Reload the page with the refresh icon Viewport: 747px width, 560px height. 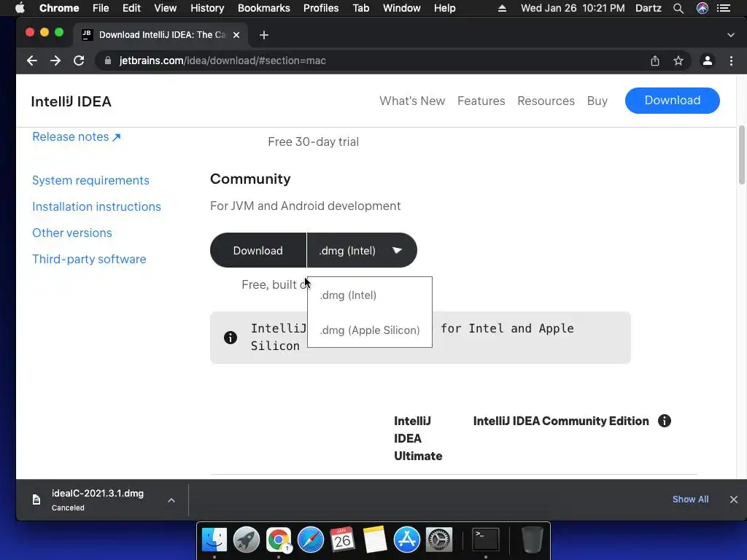[x=79, y=61]
